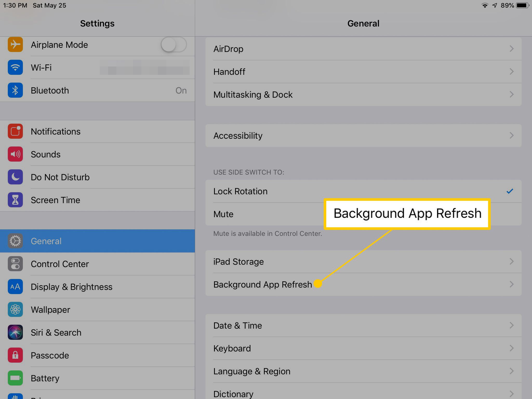532x399 pixels.
Task: Open AirDrop via its chevron
Action: point(511,49)
